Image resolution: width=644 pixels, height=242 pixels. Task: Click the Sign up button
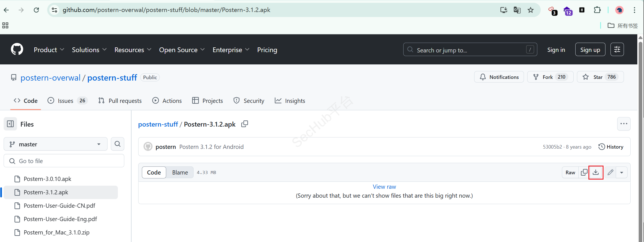[x=590, y=49]
